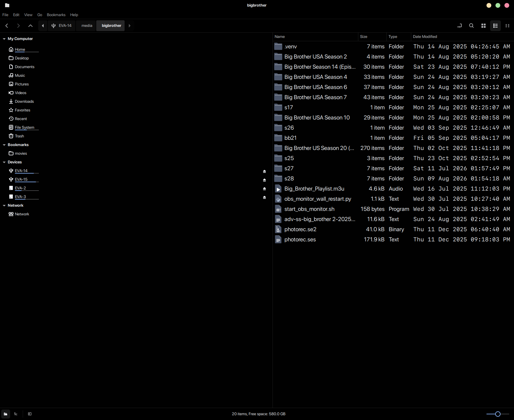
Task: Open the Bookmarks menu
Action: tap(56, 15)
